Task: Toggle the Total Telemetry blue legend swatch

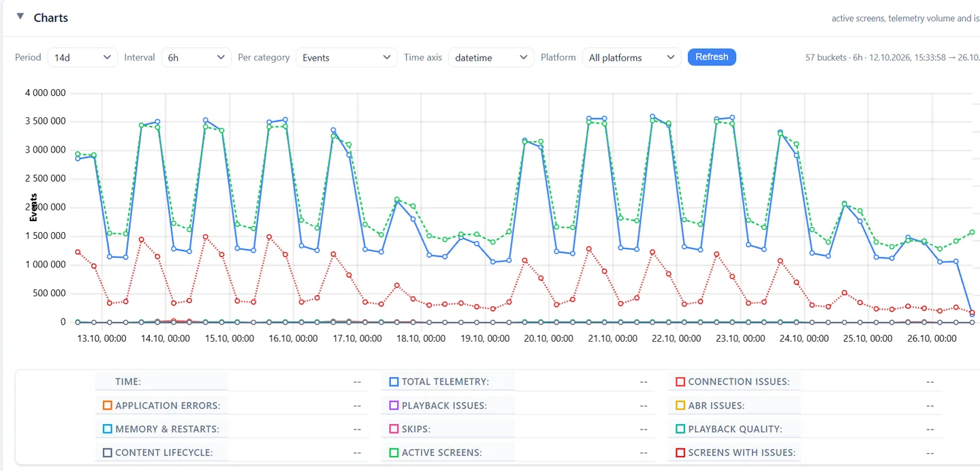Action: pyautogui.click(x=394, y=382)
